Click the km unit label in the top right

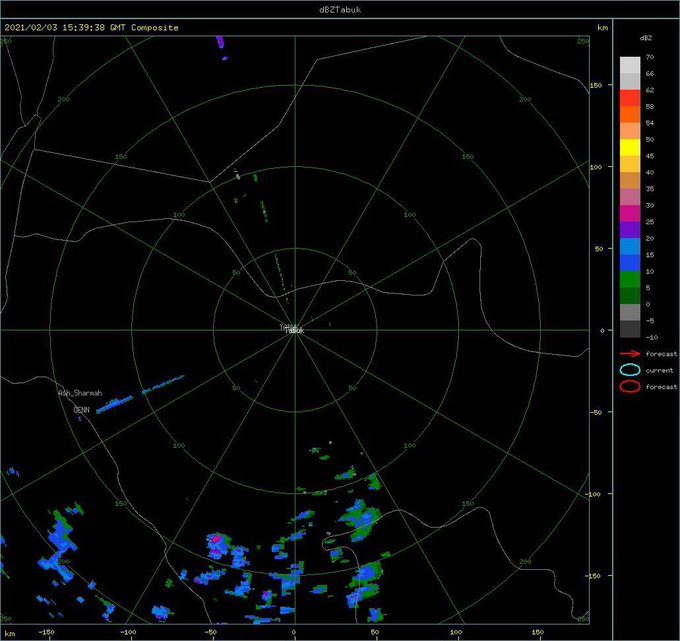[x=602, y=28]
